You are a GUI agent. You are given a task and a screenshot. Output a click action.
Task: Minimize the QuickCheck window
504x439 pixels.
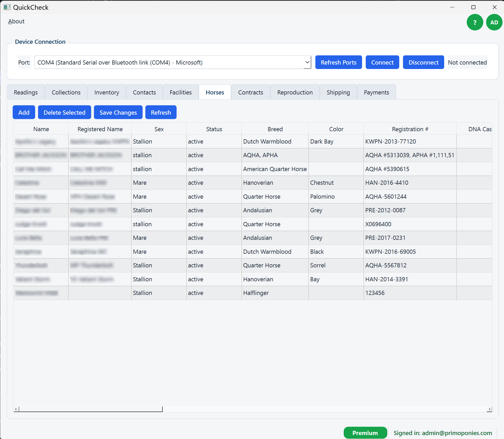[452, 7]
